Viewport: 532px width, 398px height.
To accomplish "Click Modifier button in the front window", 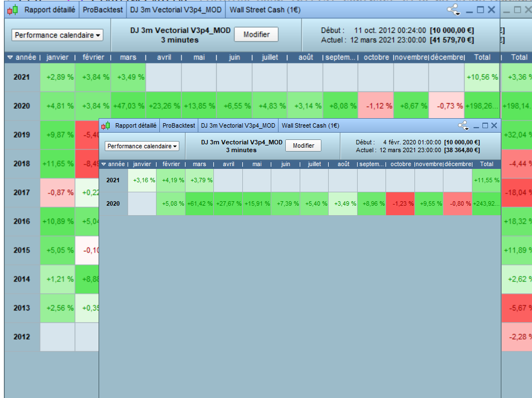I will (303, 145).
